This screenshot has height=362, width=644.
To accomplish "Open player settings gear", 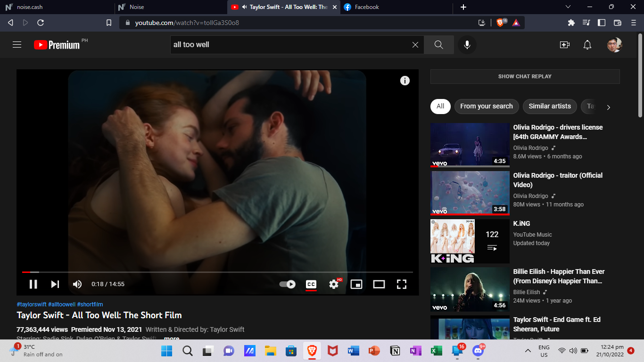I will click(334, 284).
